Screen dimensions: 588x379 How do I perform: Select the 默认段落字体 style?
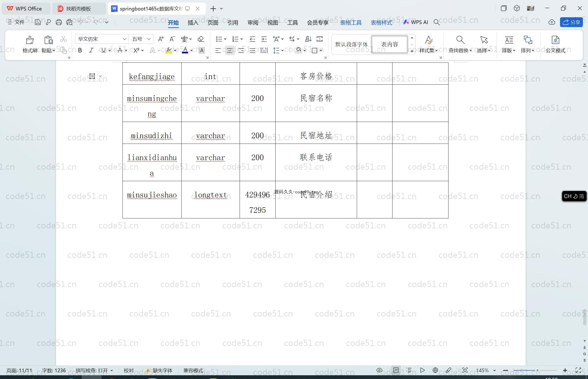coord(351,44)
